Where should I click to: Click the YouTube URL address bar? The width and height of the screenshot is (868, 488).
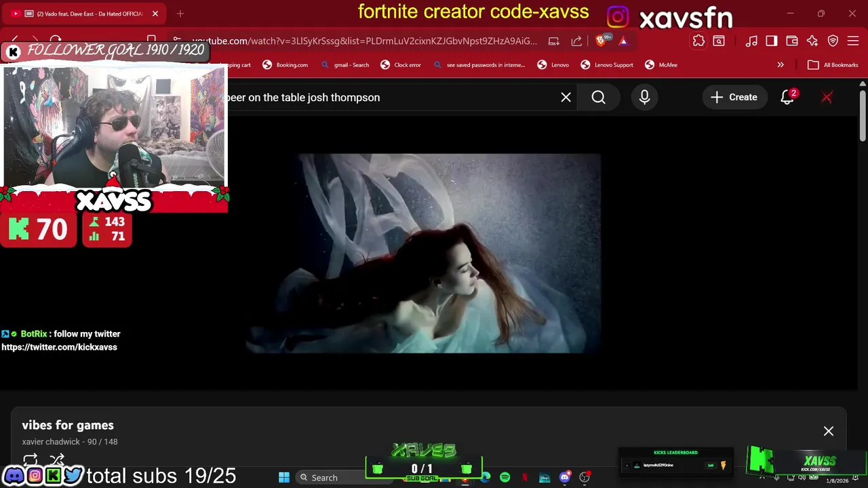(x=364, y=41)
